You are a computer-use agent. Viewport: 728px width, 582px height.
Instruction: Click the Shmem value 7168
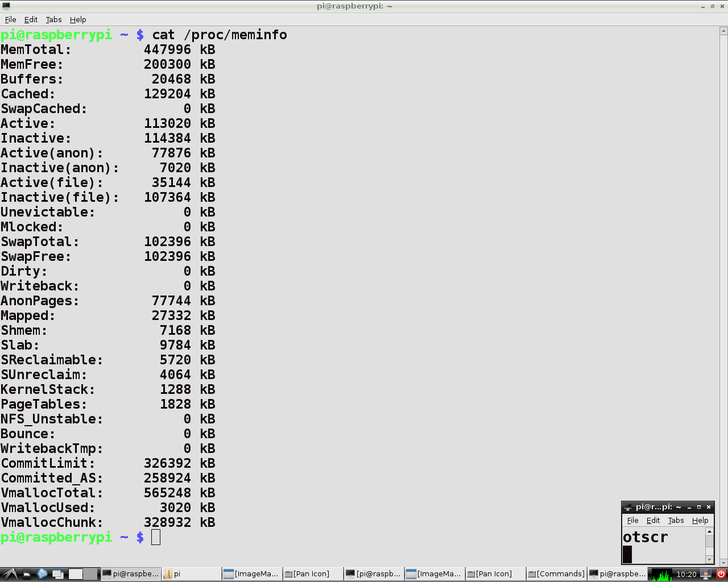tap(176, 330)
